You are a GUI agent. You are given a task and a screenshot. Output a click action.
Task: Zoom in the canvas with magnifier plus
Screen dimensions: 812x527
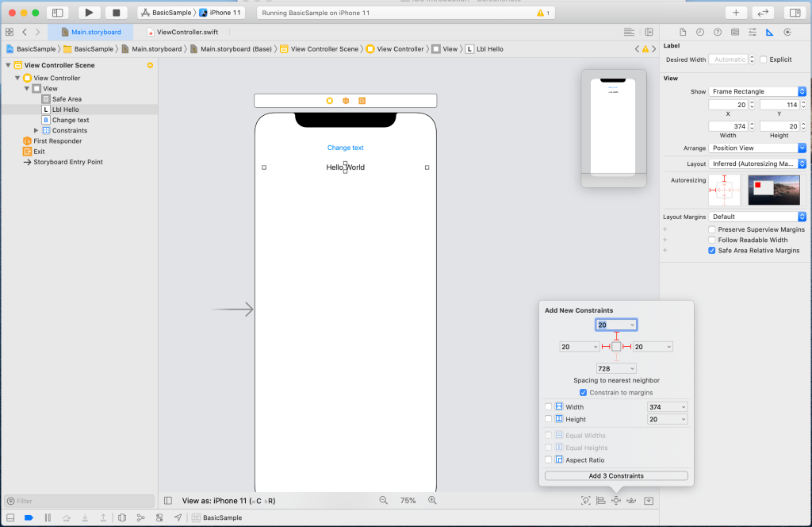[432, 501]
